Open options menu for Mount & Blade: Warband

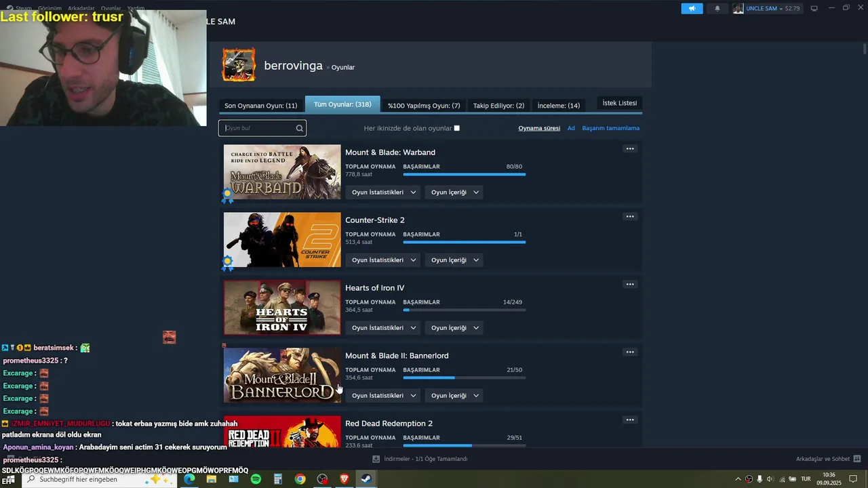click(630, 148)
